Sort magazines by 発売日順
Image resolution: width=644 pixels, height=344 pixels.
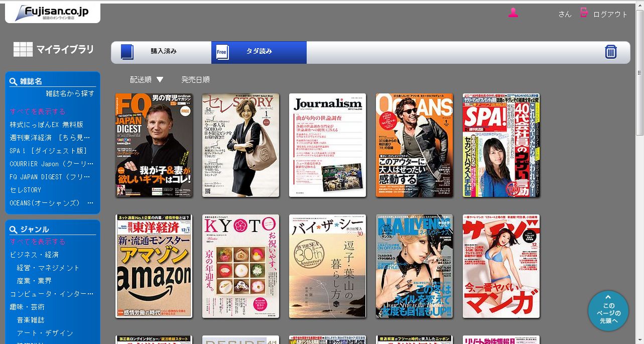tap(195, 79)
